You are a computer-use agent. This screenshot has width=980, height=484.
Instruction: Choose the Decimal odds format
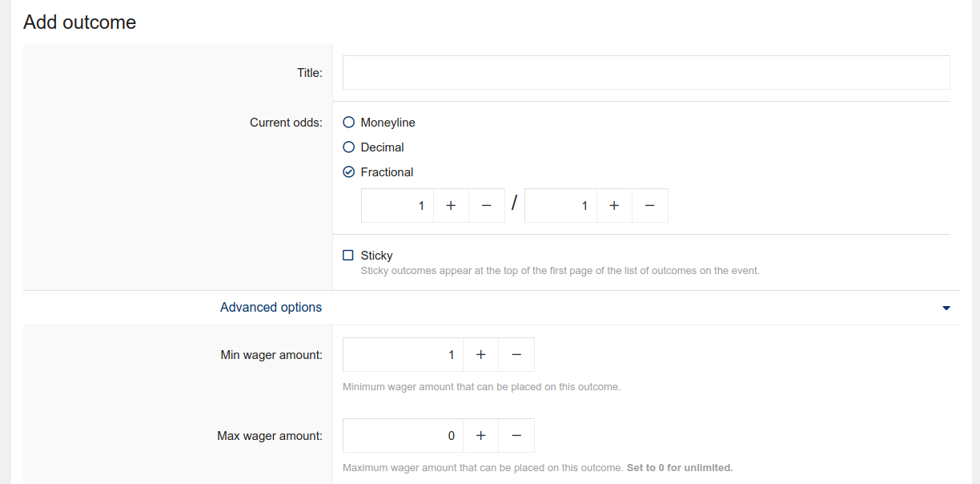coord(348,147)
